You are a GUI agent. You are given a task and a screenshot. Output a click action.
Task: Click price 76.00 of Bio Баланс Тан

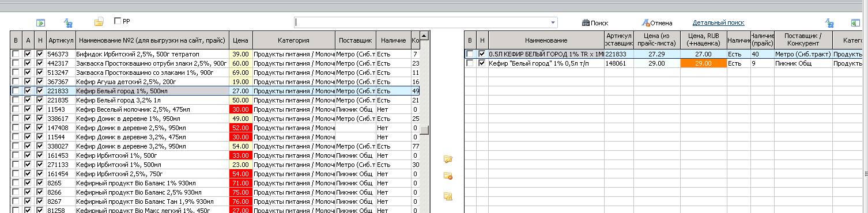(240, 201)
